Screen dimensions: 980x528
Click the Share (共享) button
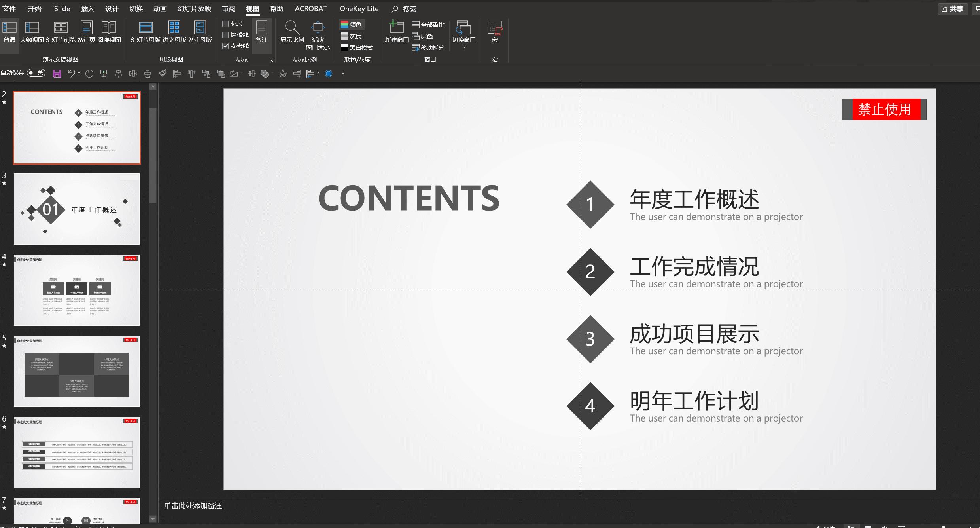click(953, 9)
